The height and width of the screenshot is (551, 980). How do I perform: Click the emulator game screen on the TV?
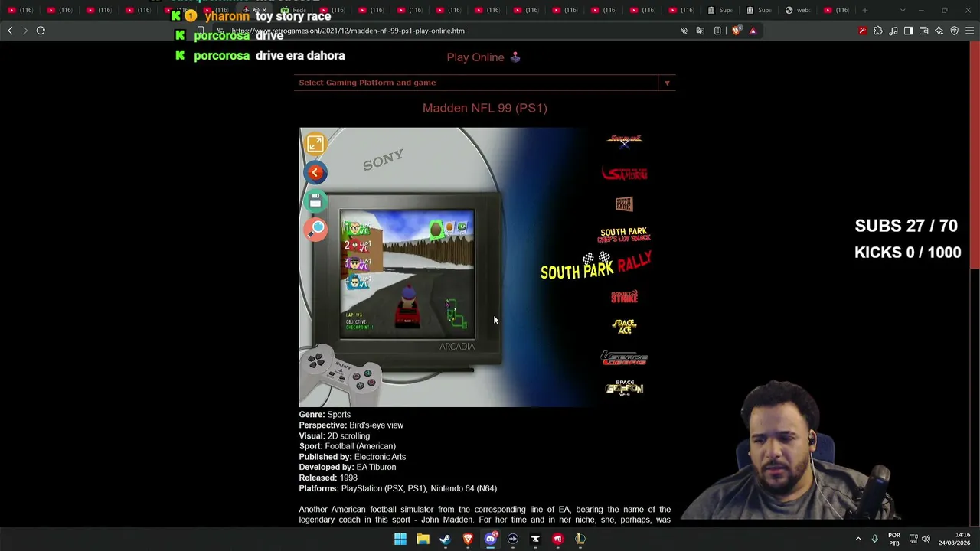tap(407, 274)
